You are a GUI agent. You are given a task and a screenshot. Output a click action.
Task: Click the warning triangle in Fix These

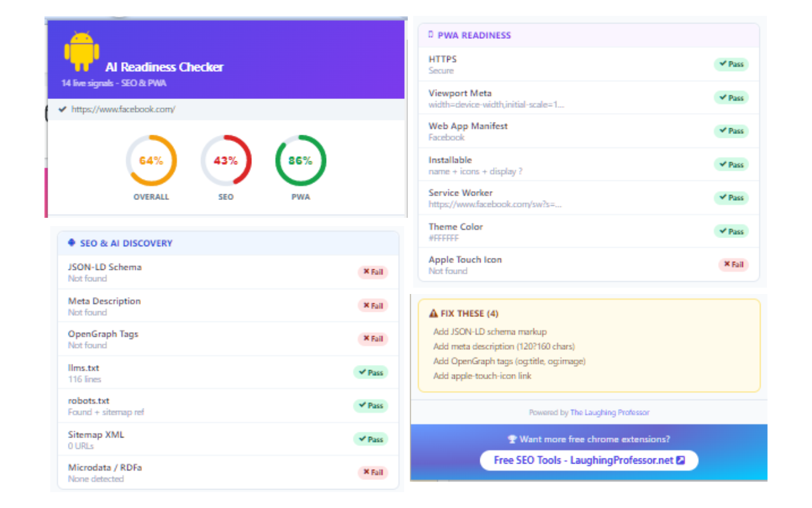[x=433, y=313]
